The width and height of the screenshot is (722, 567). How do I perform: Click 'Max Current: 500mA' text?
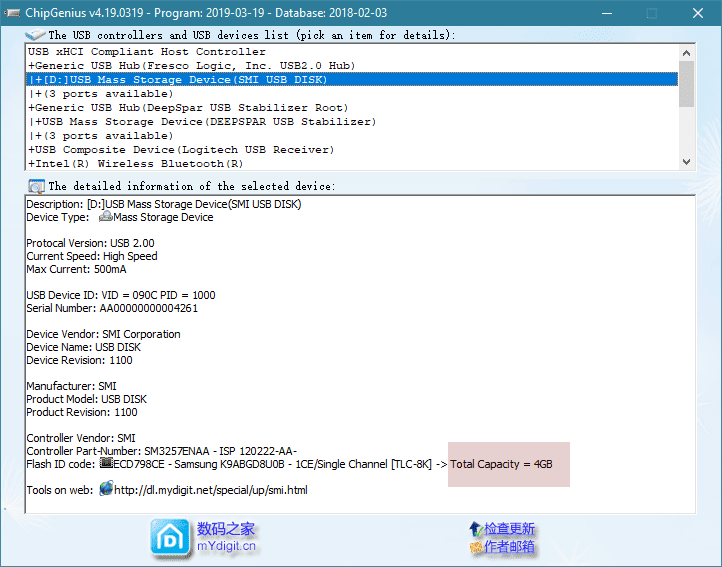click(76, 269)
